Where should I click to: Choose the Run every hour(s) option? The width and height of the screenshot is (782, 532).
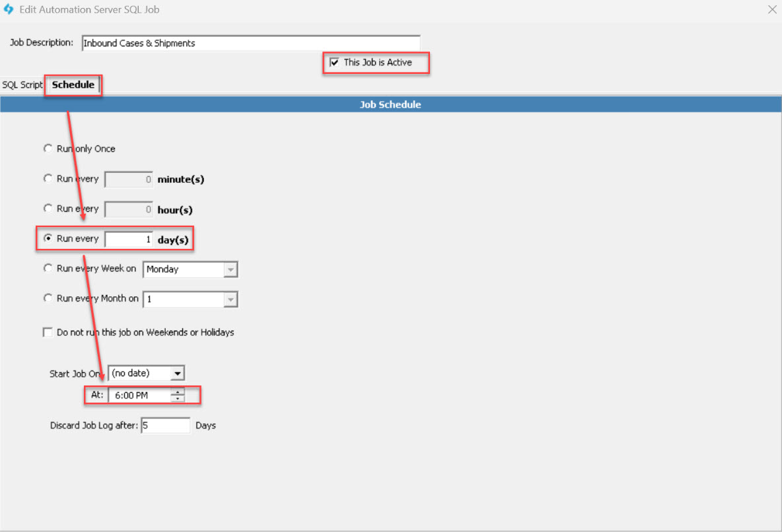click(x=48, y=209)
